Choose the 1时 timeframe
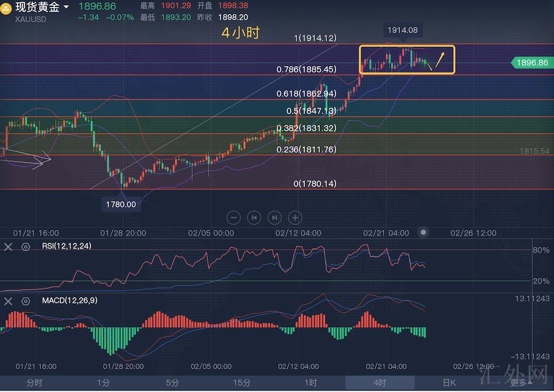 [x=310, y=383]
